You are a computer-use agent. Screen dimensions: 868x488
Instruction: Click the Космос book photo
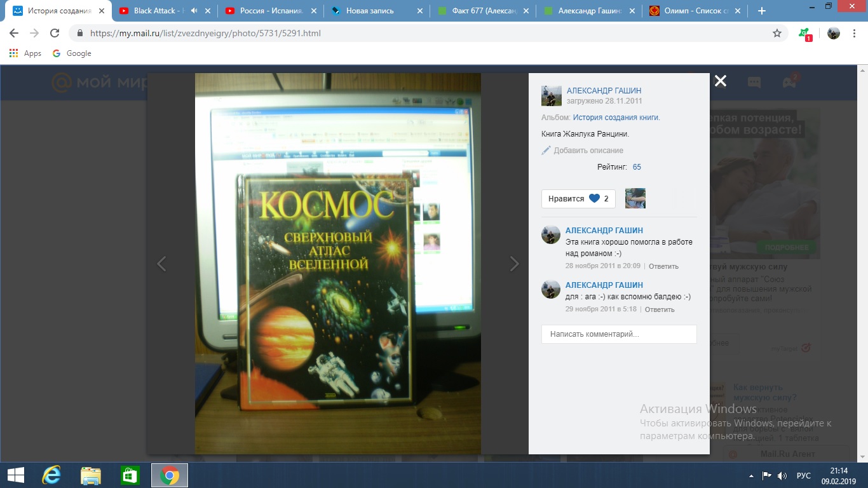pos(337,263)
